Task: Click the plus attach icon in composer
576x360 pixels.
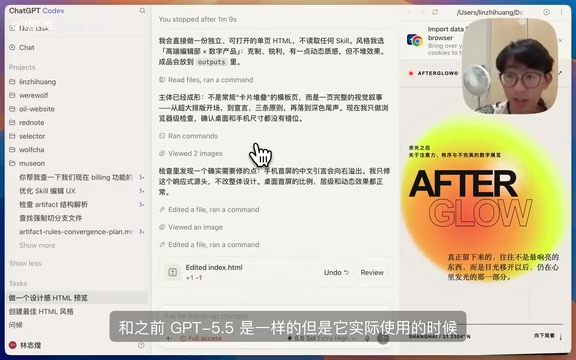Action: 168,338
